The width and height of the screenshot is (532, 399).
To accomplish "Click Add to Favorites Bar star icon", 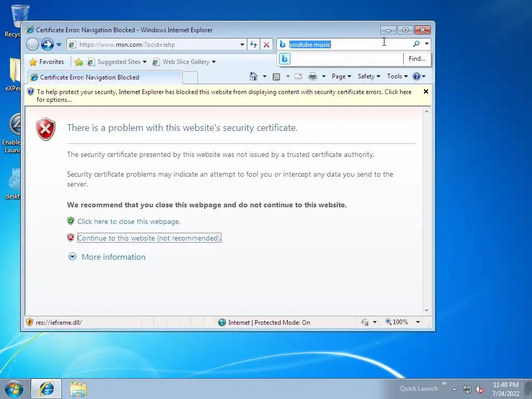I will [x=79, y=62].
